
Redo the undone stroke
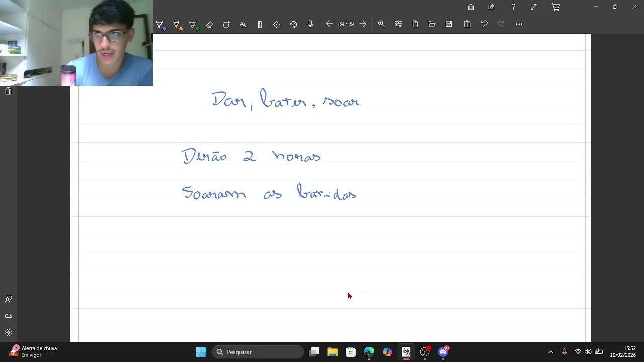point(501,24)
